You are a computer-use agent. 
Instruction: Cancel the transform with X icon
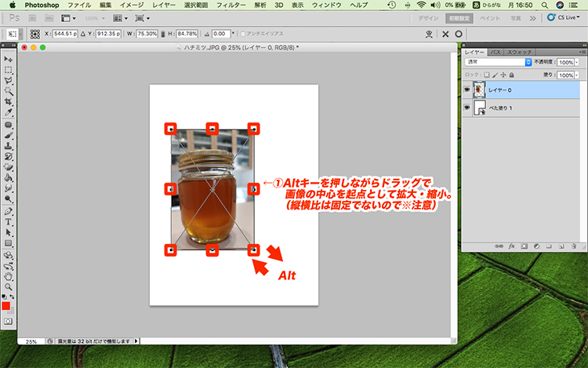click(x=445, y=35)
